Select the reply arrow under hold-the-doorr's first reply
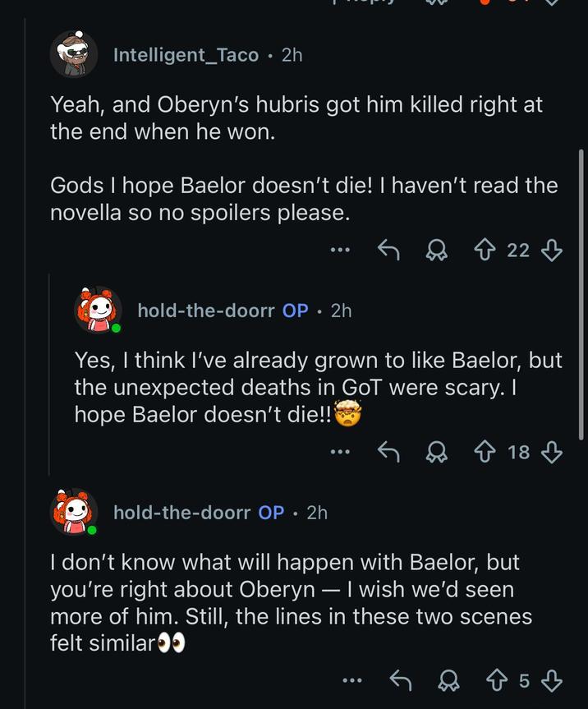This screenshot has height=709, width=588. [x=390, y=451]
